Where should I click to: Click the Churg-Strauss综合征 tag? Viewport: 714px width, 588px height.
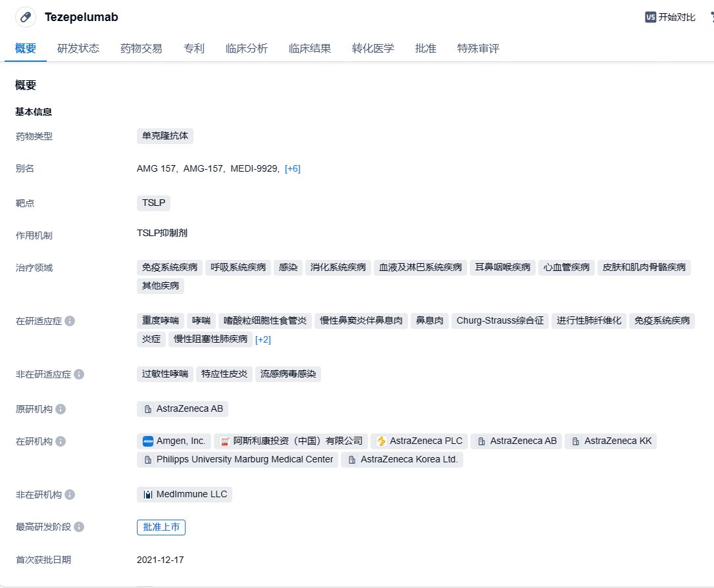tap(500, 321)
